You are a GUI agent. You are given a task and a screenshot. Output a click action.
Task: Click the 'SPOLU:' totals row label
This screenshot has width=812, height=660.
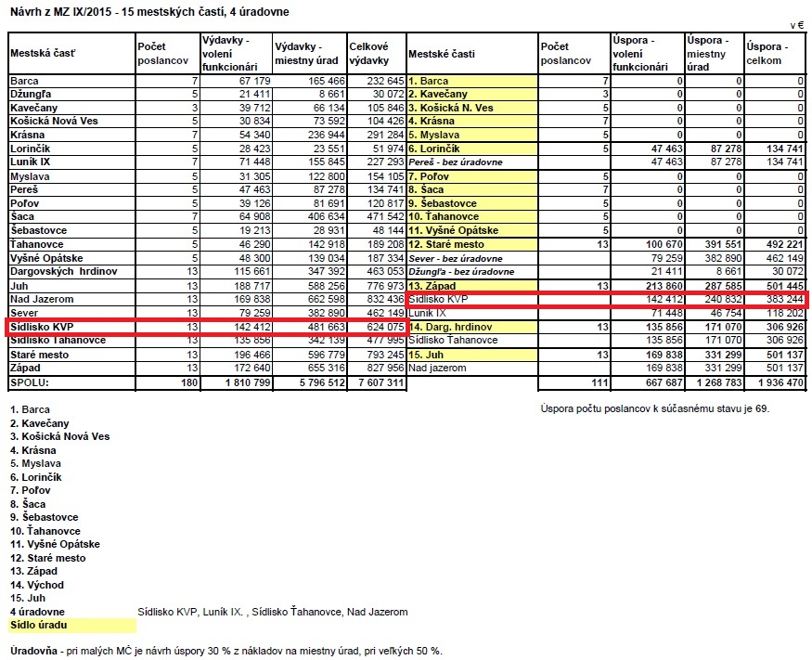[x=30, y=382]
